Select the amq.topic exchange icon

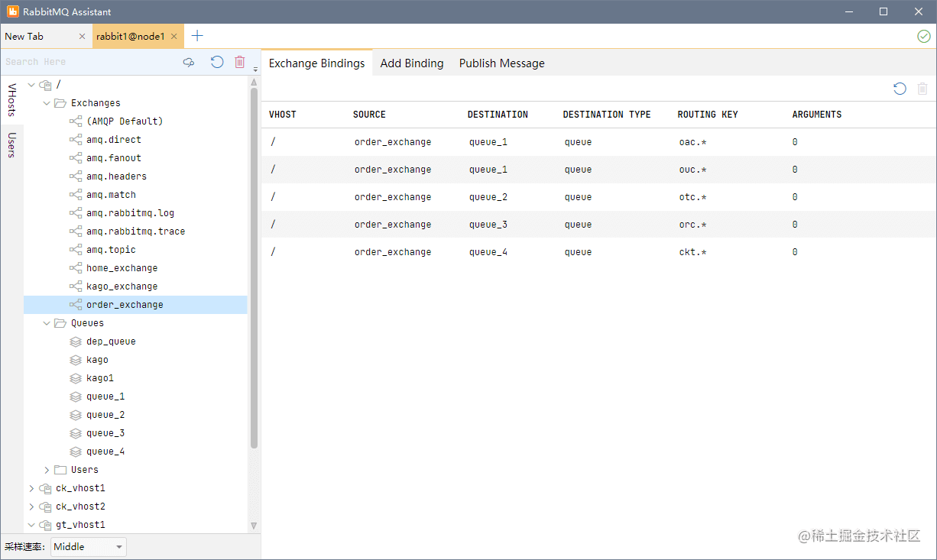pyautogui.click(x=74, y=249)
